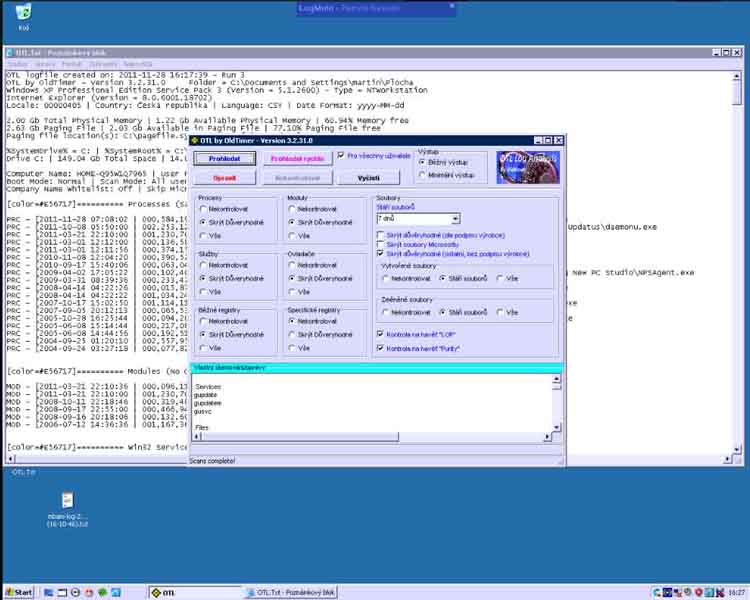Screen dimensions: 750x600
Task: Click gusvc line in custom scans box
Action: tap(202, 411)
